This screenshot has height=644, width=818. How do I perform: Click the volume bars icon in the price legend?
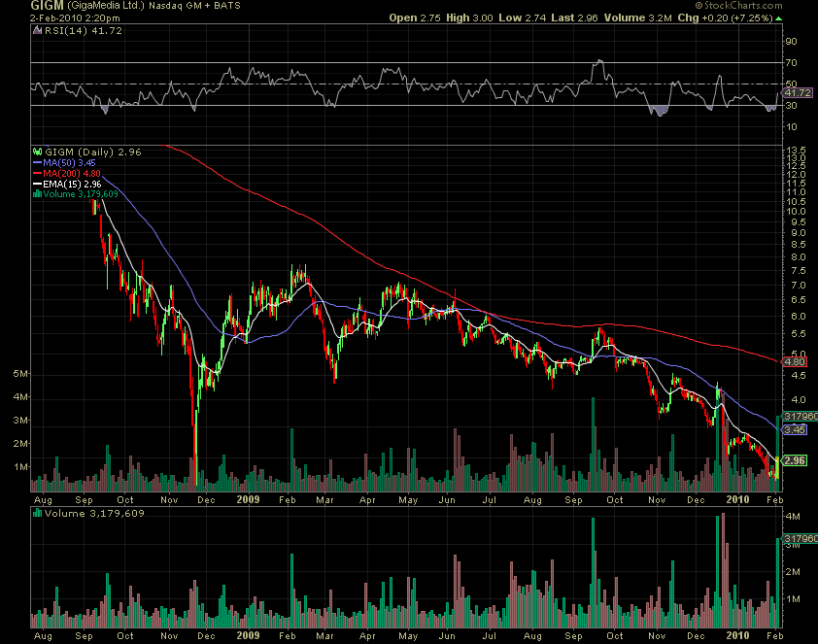tap(37, 194)
